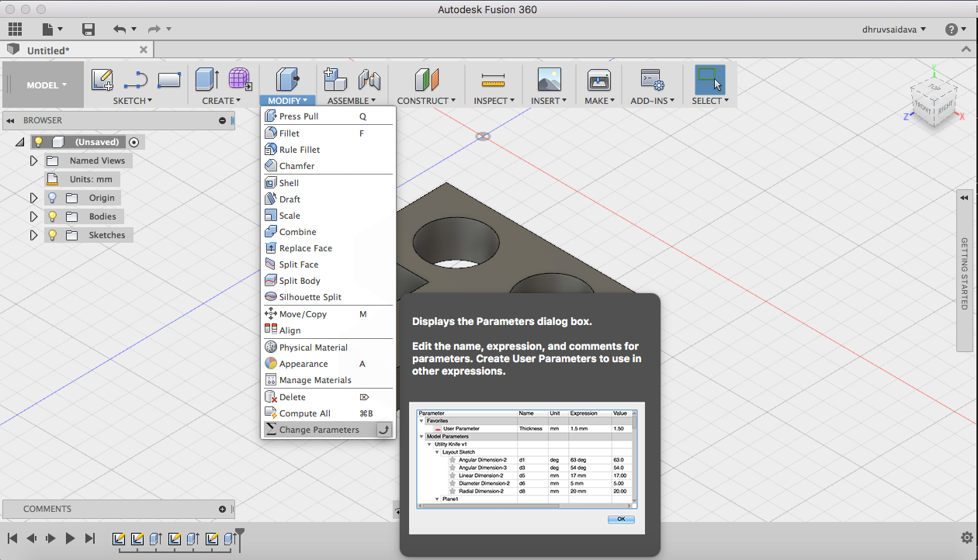Select the Create Sketch tool icon
The height and width of the screenshot is (560, 978).
[102, 79]
